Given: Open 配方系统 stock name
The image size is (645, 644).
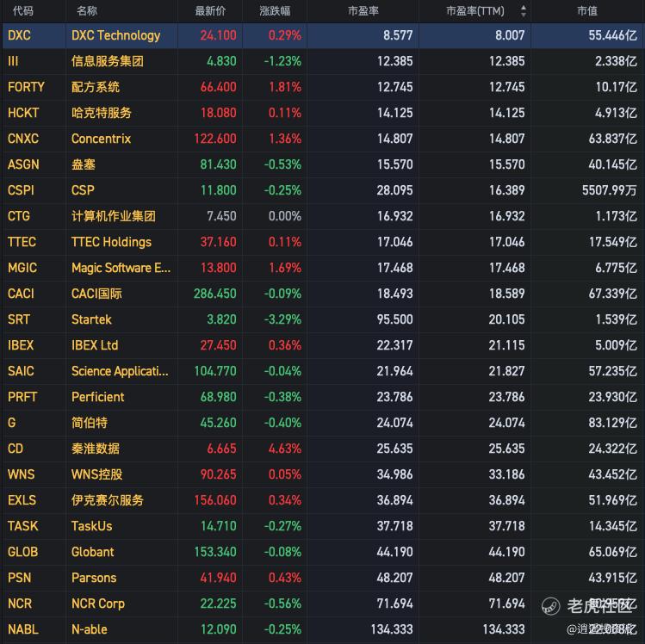Looking at the screenshot, I should click(x=96, y=87).
